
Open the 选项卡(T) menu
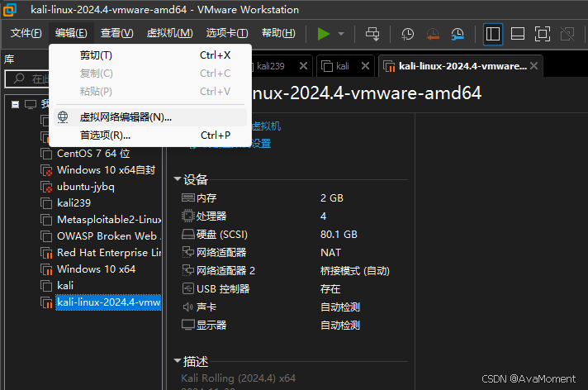[x=227, y=33]
